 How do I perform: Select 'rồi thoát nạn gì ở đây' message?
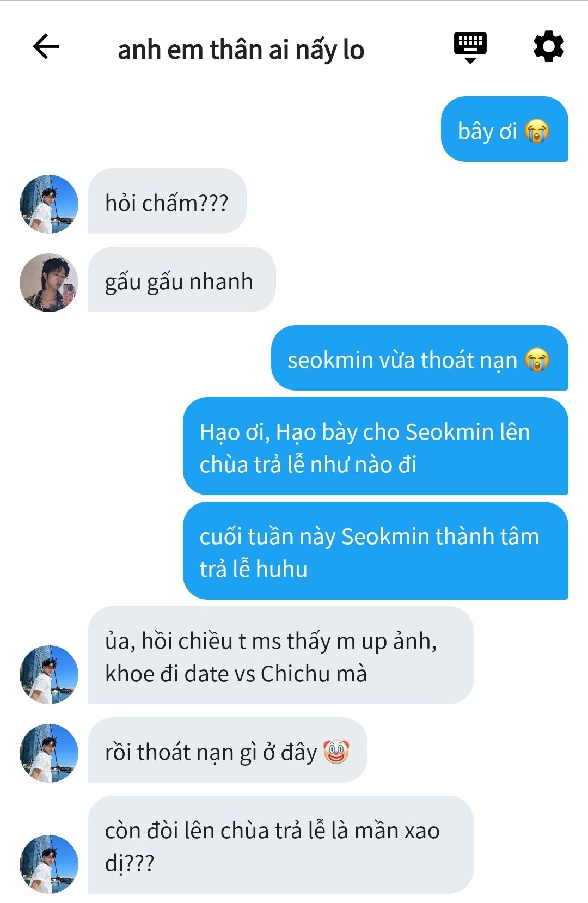[228, 750]
